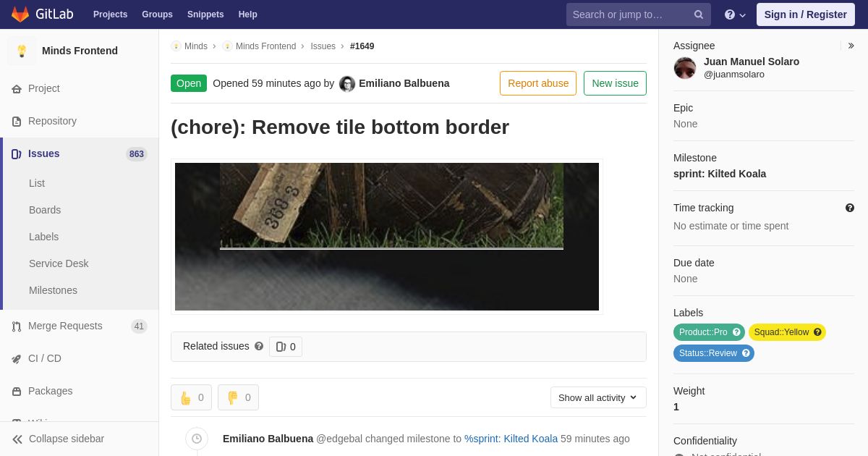Go to Issues Boards

[x=45, y=210]
